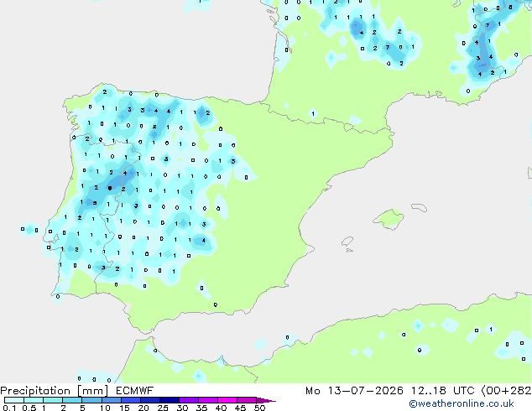The image size is (532, 411).
Task: Pick the 25–30 mm navy legend swatch
Action: tap(170, 400)
